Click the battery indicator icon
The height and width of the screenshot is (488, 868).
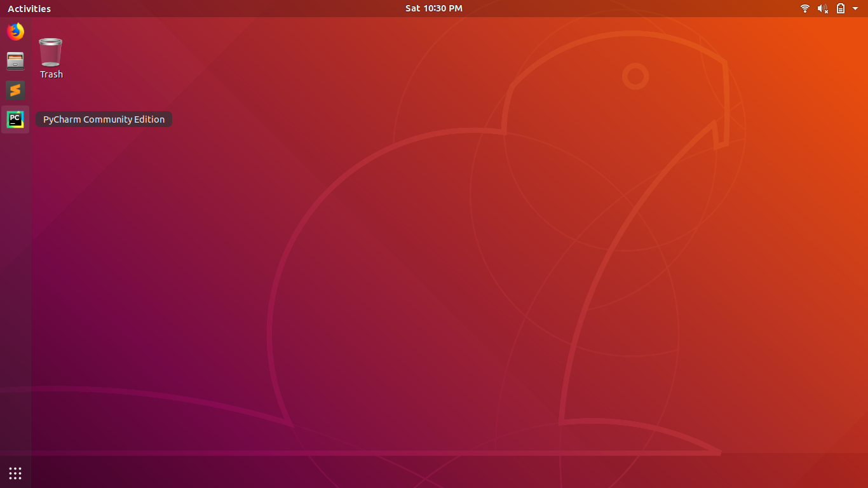[x=841, y=8]
